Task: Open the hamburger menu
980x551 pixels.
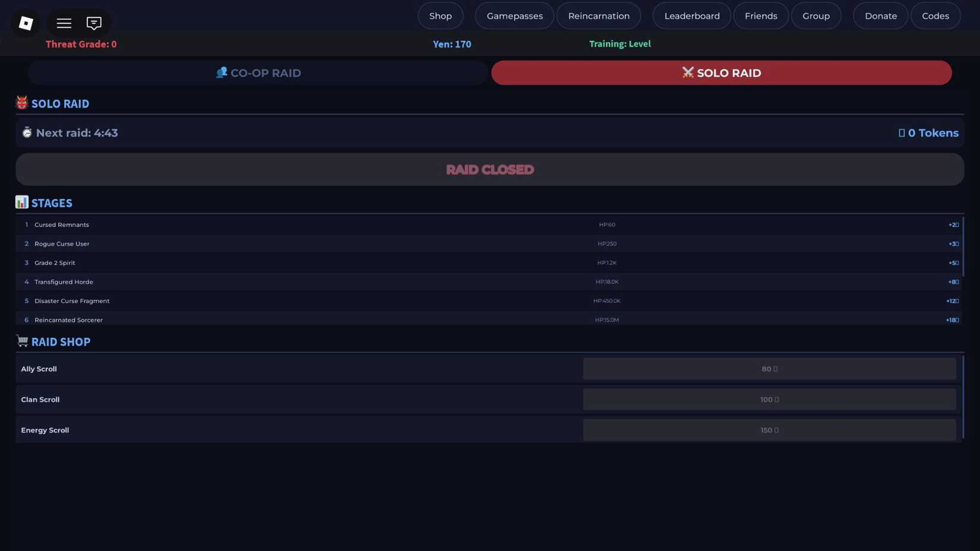Action: 64,23
